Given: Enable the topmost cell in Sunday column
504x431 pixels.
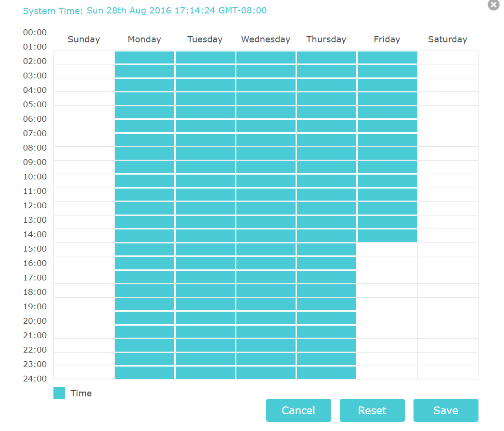Looking at the screenshot, I should (84, 57).
